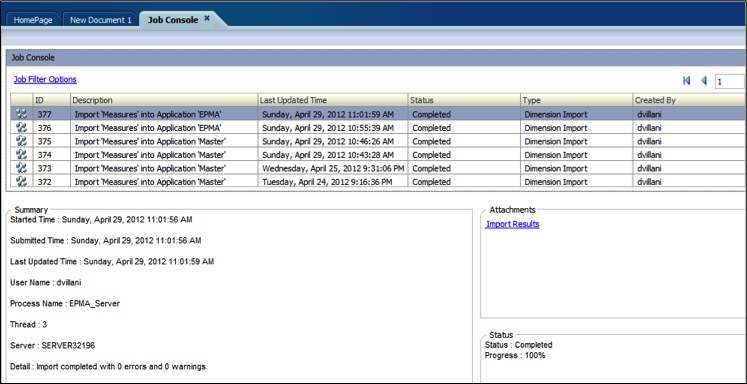This screenshot has width=747, height=384.
Task: Click the job icon for ID 373
Action: point(21,168)
